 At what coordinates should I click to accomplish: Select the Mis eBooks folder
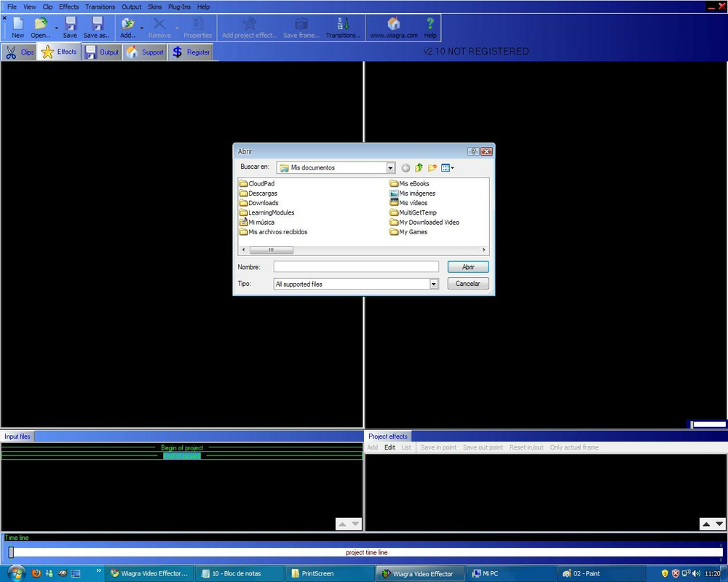coord(409,184)
